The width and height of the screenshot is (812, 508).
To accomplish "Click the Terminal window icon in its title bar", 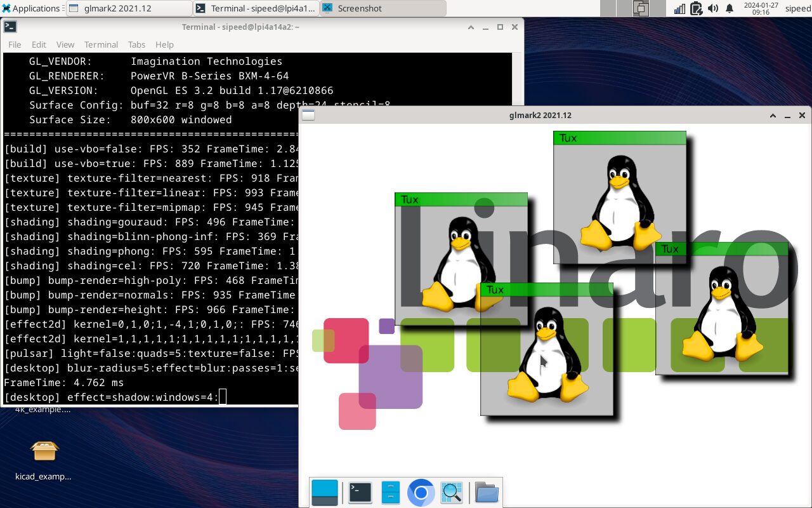I will (x=10, y=27).
